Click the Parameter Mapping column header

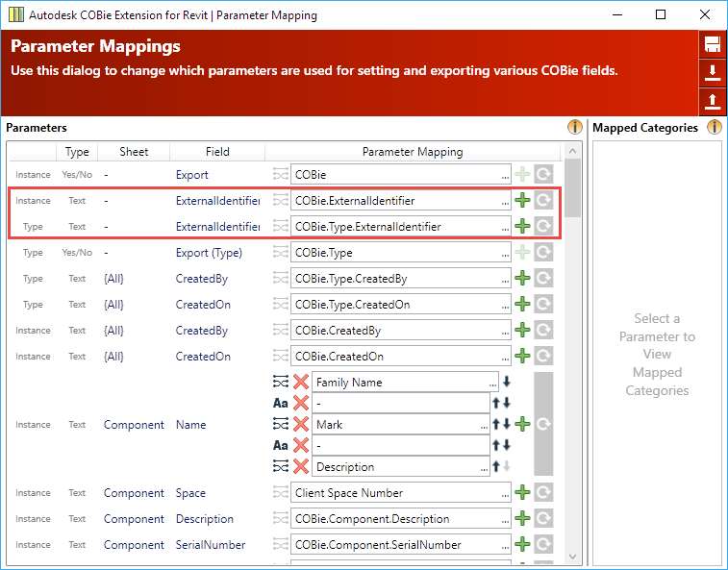413,152
